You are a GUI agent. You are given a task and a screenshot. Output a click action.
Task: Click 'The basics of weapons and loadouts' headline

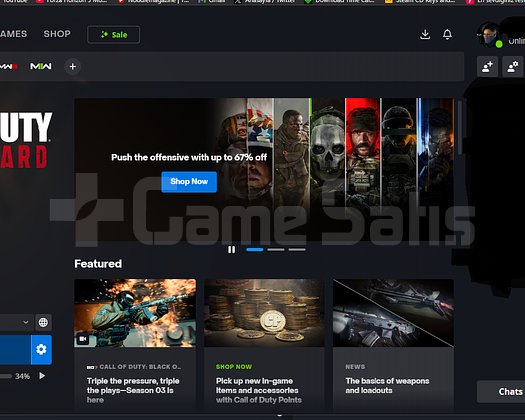pos(387,386)
